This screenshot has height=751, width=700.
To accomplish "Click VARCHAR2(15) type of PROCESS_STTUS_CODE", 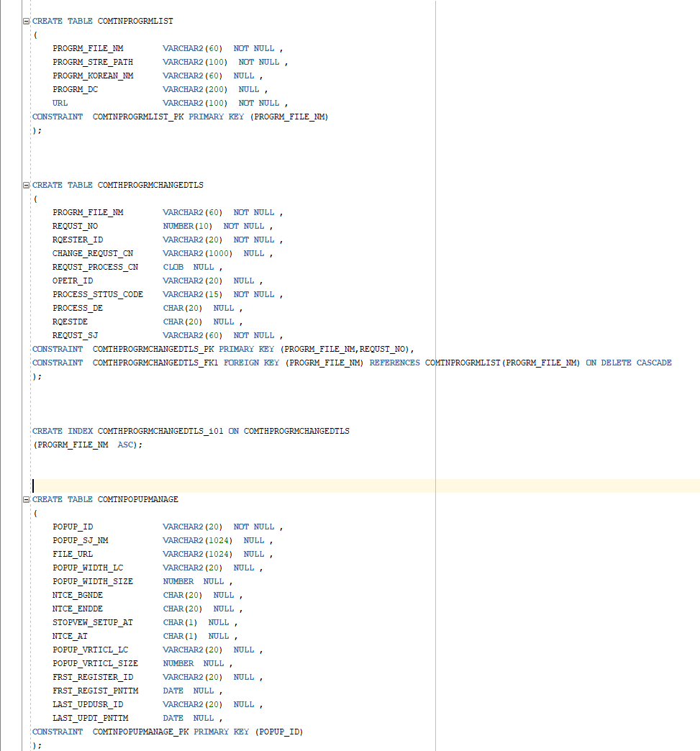I will [193, 294].
